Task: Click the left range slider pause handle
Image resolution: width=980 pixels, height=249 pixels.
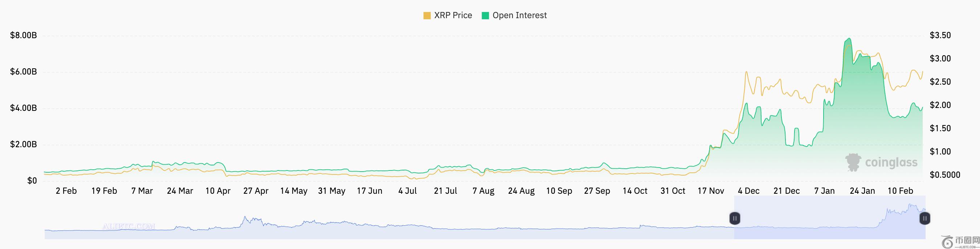Action: coord(735,218)
